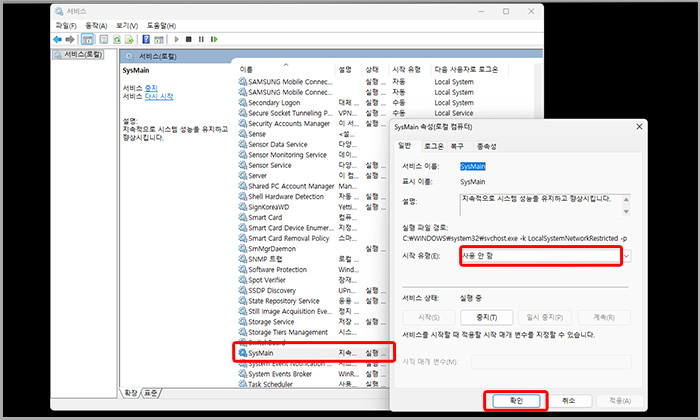Viewport: 700px width, 420px height.
Task: Click the Properties sheet toolbar icon
Action: 104,40
